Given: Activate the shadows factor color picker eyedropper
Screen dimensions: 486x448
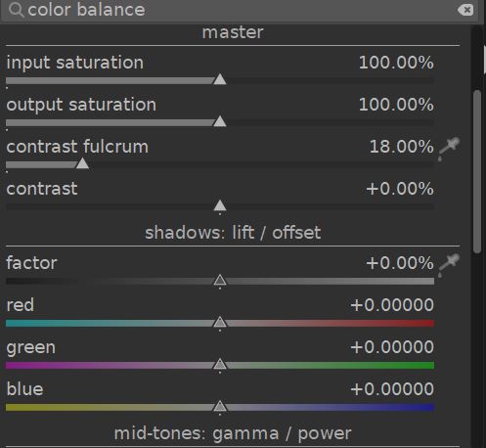Looking at the screenshot, I should 449,265.
